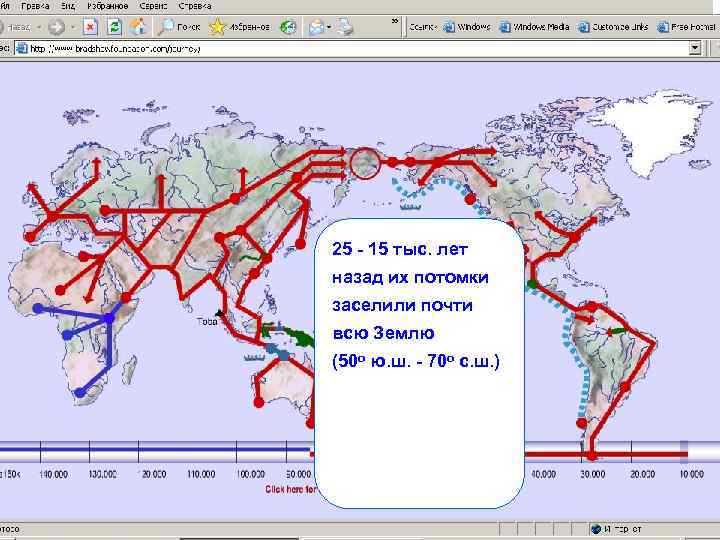Viewport: 720px width, 540px height.
Task: Click the Internet zone globe in status bar
Action: click(x=596, y=529)
